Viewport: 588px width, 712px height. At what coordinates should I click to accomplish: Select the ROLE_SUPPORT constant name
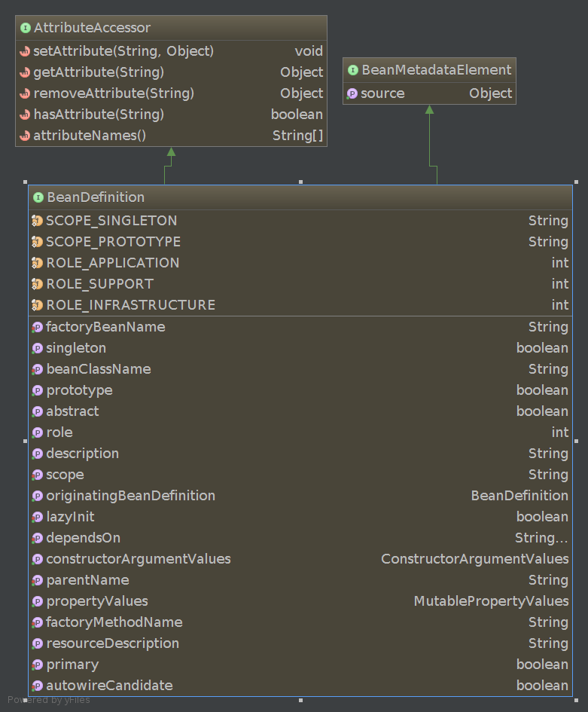click(x=100, y=284)
